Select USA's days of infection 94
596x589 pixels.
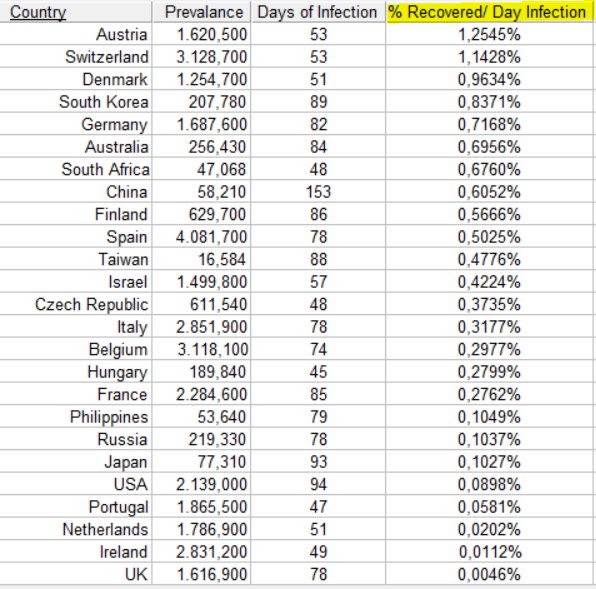pyautogui.click(x=318, y=484)
